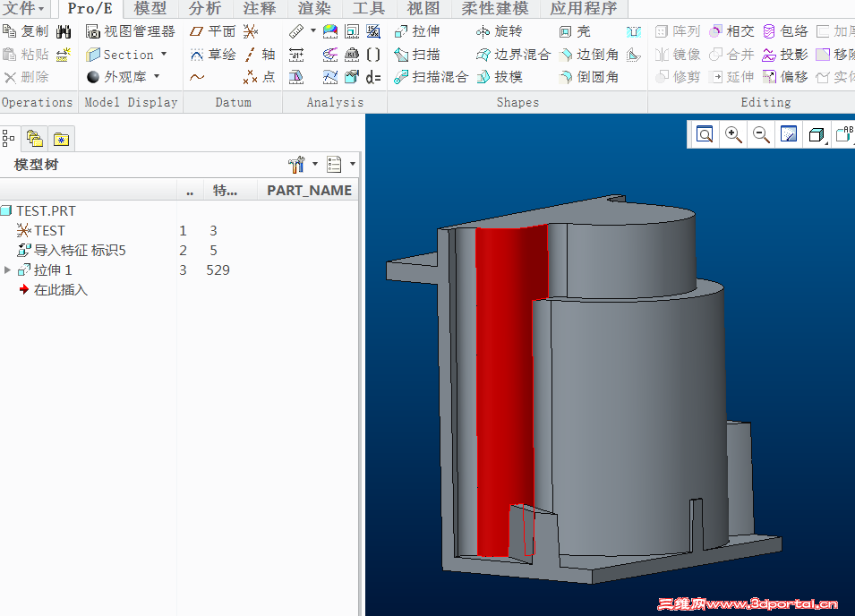Click the datum curve wave icon

pyautogui.click(x=197, y=77)
